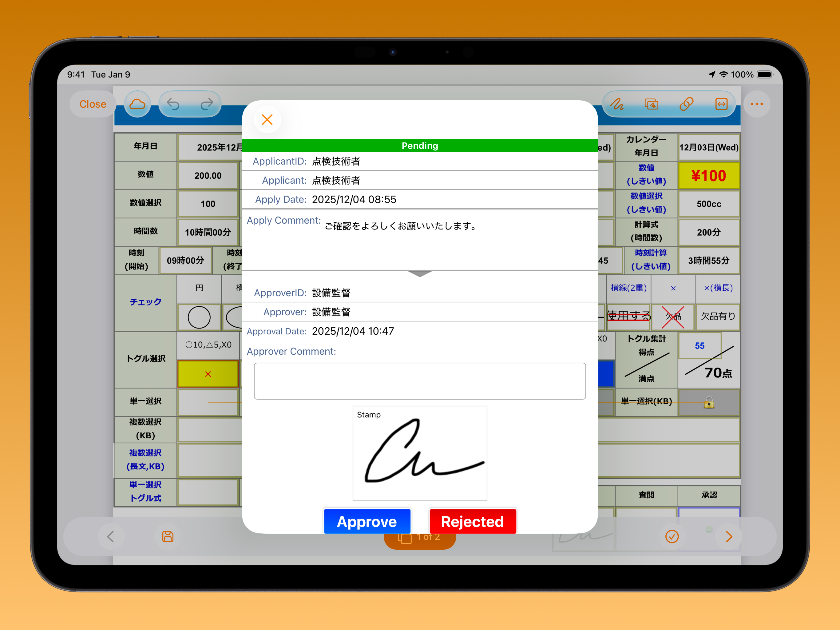This screenshot has height=630, width=840.
Task: Insert a link using the link icon
Action: (687, 104)
